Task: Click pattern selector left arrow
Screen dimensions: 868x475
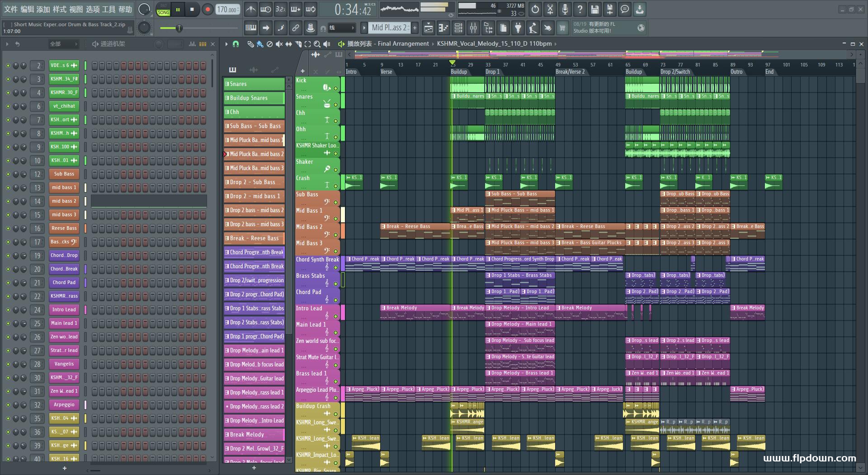Action: tap(364, 28)
